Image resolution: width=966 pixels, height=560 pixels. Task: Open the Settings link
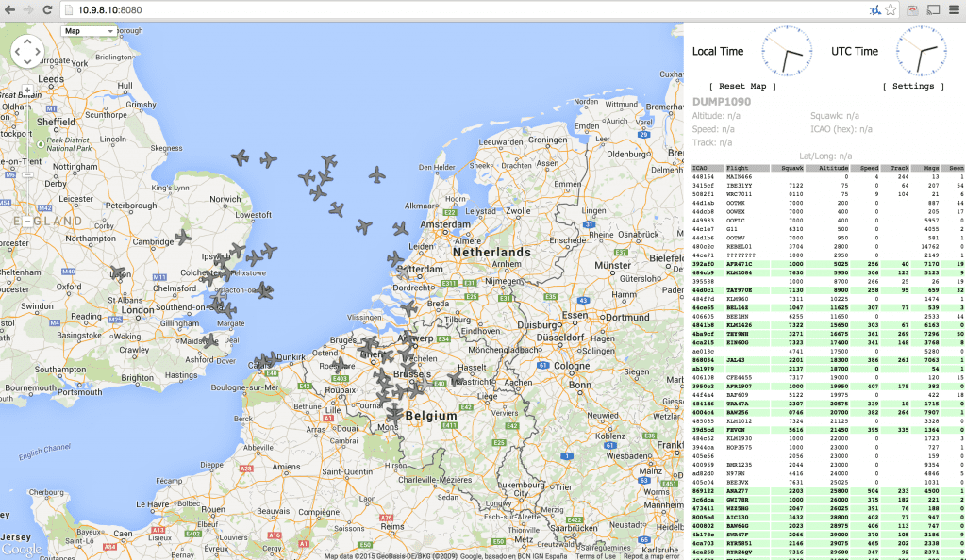point(913,86)
